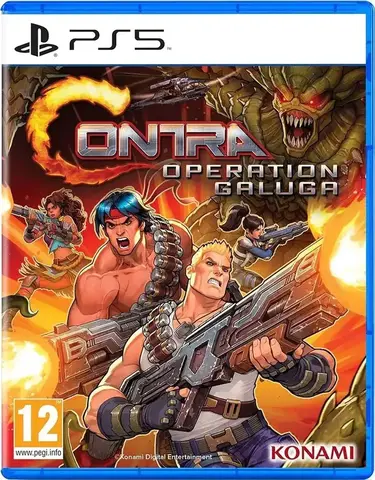Click the white PS5 header banner
This screenshot has height=480, width=375.
187,39
